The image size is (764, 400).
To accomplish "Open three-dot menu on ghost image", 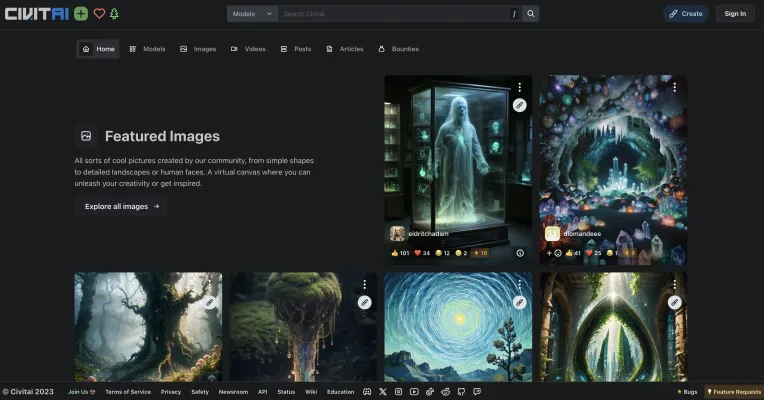I will [x=519, y=87].
